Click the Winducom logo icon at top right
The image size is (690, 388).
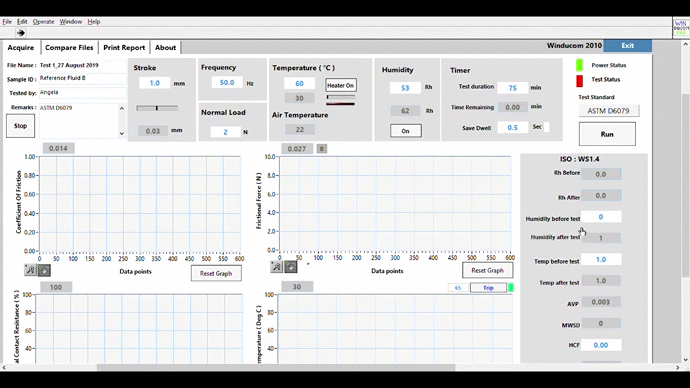coord(680,28)
